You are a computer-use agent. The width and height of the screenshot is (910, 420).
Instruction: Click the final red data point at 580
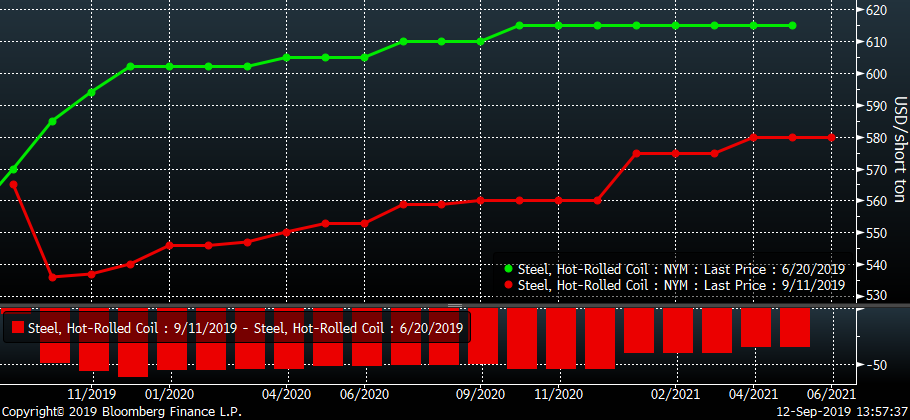click(831, 137)
